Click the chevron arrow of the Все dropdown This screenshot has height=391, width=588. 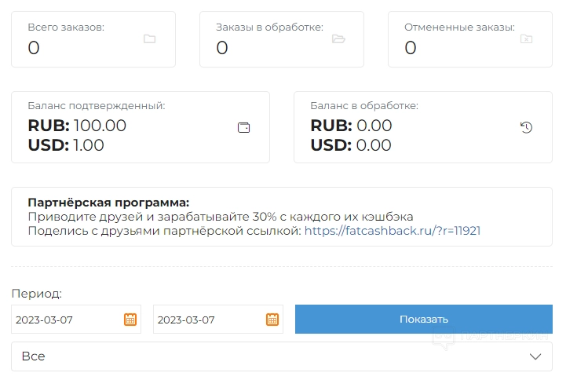tap(535, 356)
